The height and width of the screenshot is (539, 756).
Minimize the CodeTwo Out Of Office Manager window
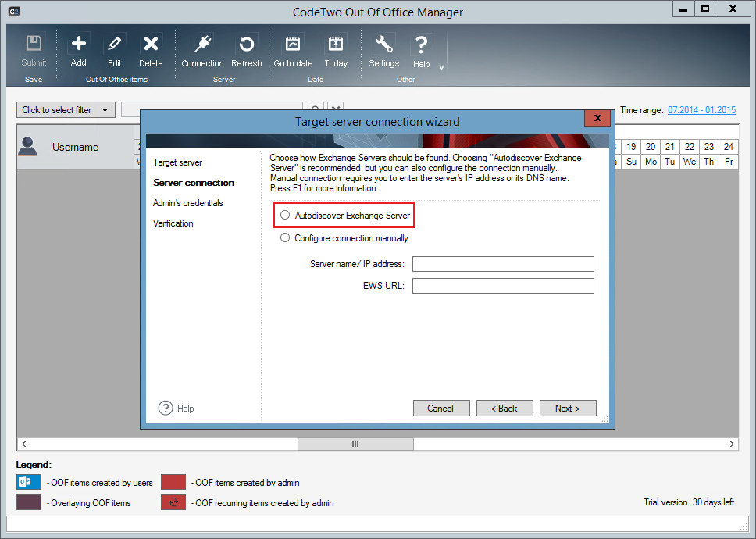683,9
